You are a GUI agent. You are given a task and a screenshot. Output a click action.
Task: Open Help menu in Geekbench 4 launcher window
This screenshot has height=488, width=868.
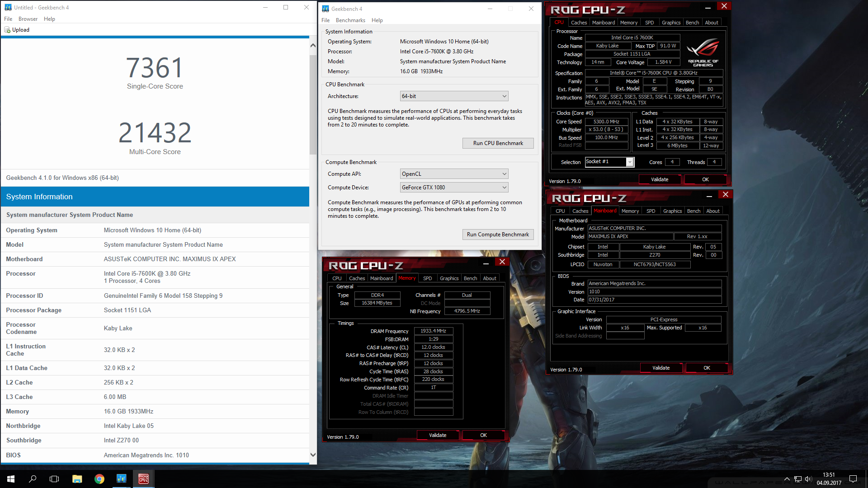coord(377,20)
